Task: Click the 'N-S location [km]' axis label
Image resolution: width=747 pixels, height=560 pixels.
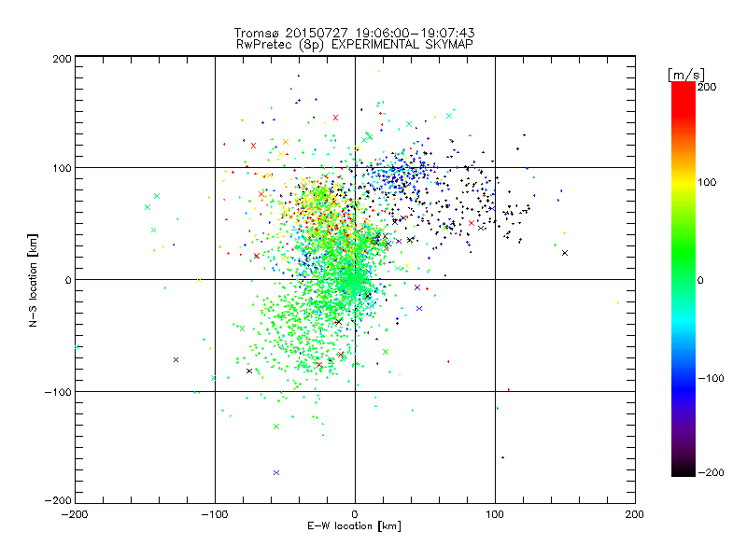Action: coord(33,281)
